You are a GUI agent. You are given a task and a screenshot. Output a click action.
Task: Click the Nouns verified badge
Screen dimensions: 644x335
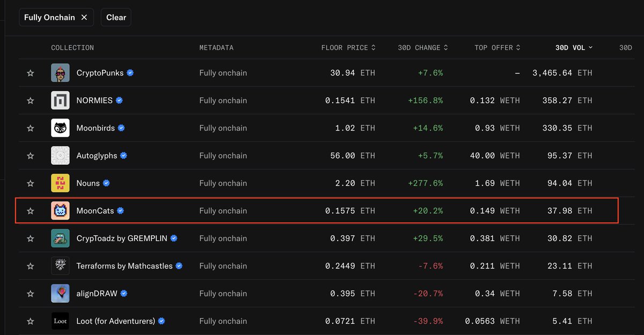106,183
